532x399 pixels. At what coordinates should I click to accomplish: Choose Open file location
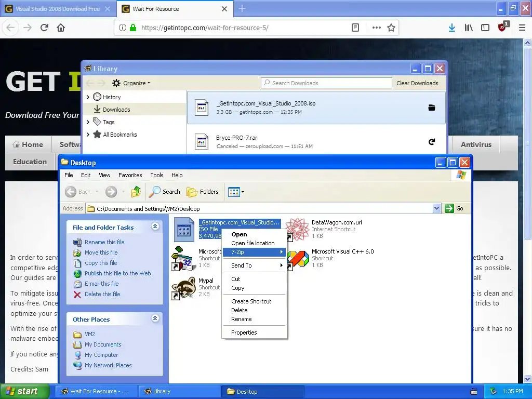tap(253, 243)
